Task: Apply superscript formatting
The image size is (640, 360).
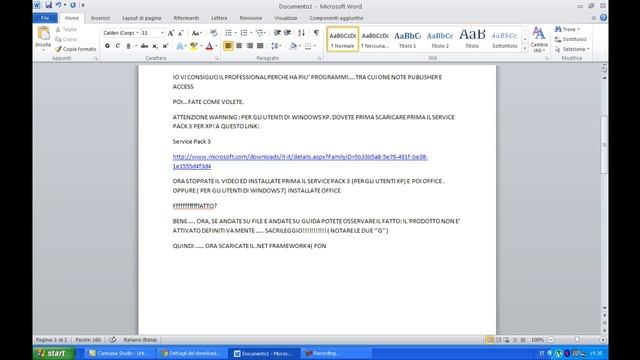Action: [165, 46]
